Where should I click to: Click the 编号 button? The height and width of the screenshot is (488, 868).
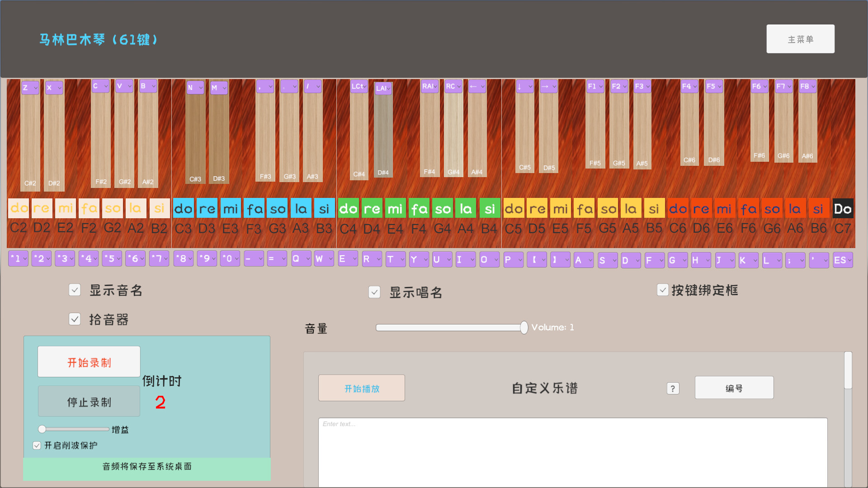[734, 388]
